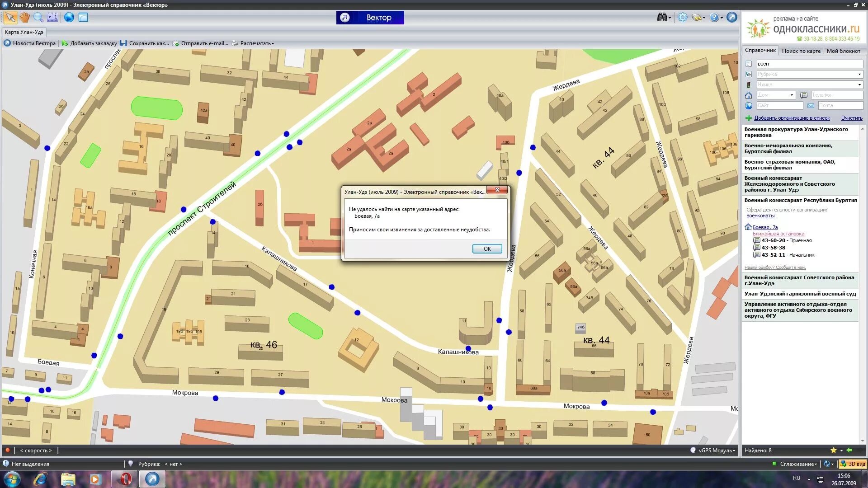Open help via the question mark icon
The width and height of the screenshot is (868, 488).
point(714,17)
